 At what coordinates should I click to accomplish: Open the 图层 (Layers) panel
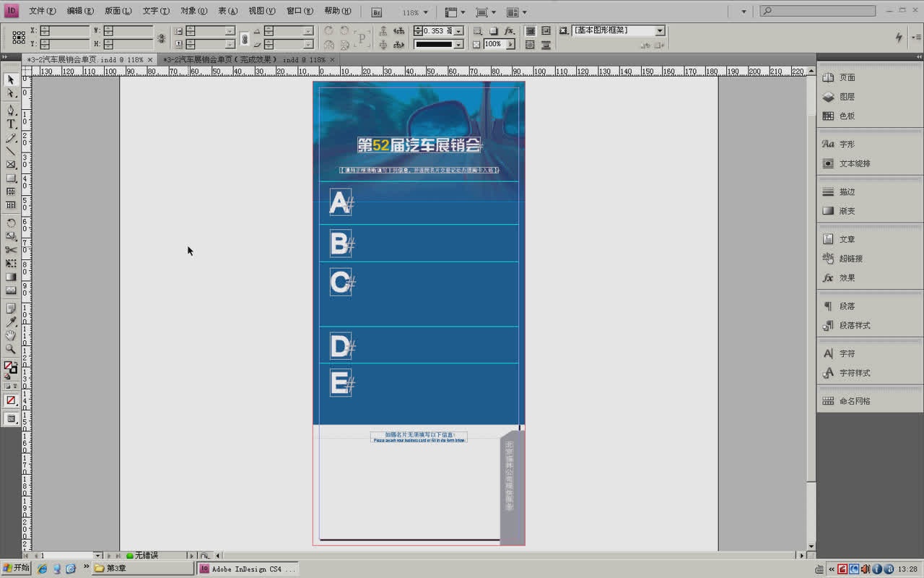click(847, 97)
